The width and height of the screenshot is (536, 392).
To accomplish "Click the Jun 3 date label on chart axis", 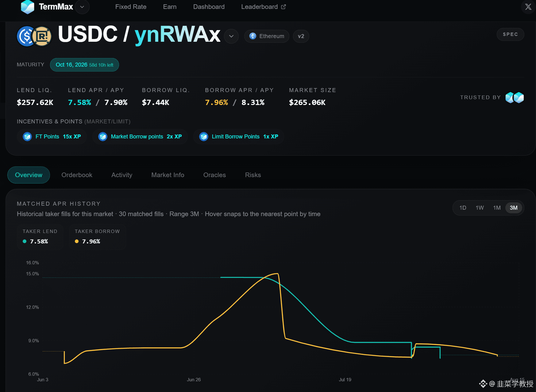I will (43, 380).
